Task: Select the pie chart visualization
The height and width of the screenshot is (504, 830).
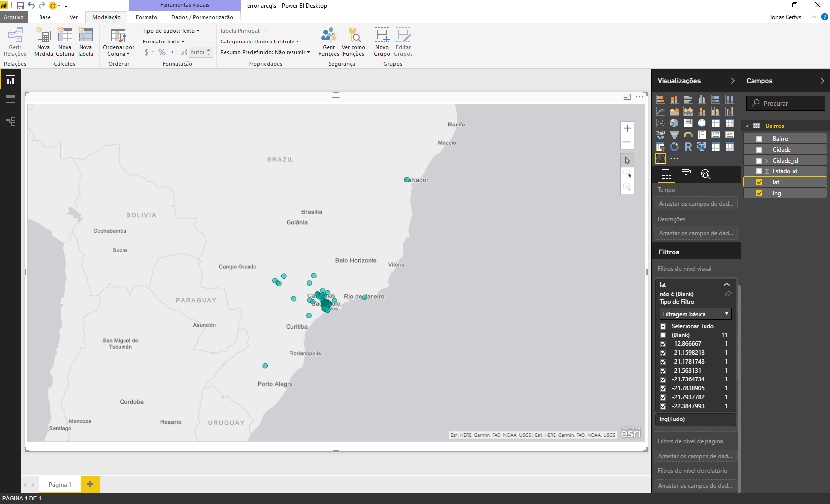Action: coord(674,123)
